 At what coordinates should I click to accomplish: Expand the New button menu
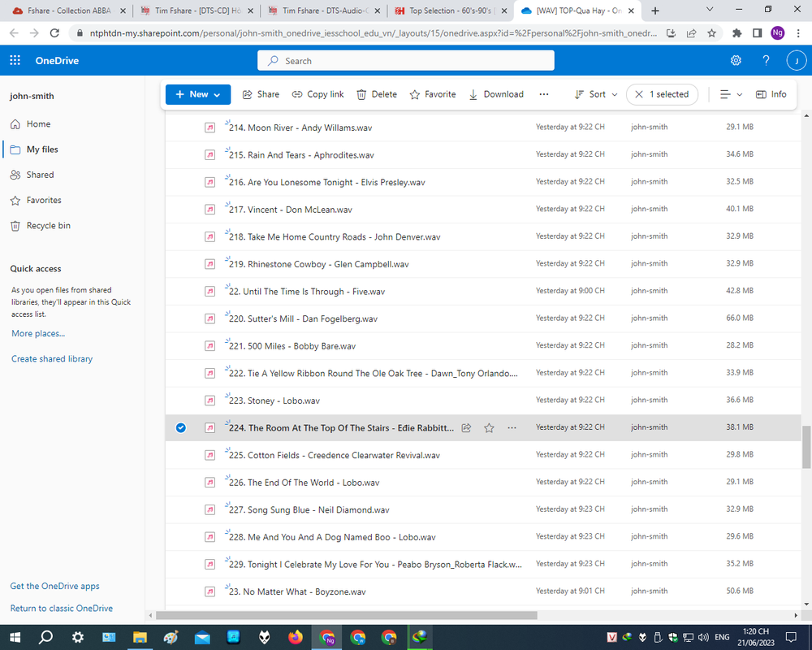tap(198, 94)
